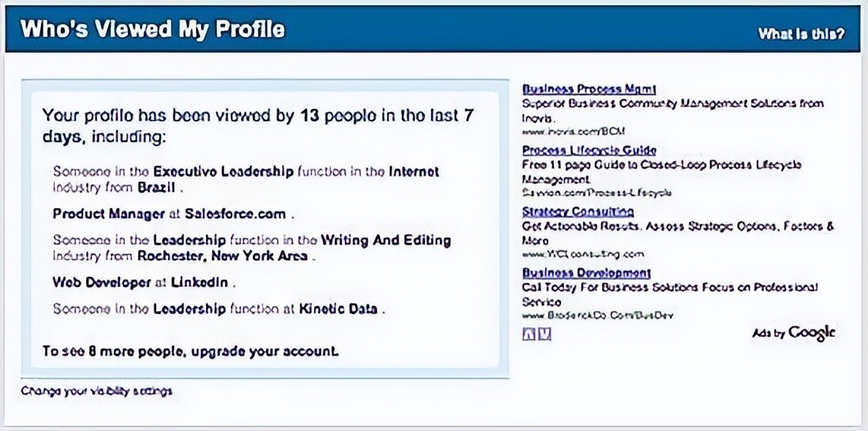Image resolution: width=868 pixels, height=431 pixels.
Task: Click the ads next arrow icon
Action: [x=544, y=334]
